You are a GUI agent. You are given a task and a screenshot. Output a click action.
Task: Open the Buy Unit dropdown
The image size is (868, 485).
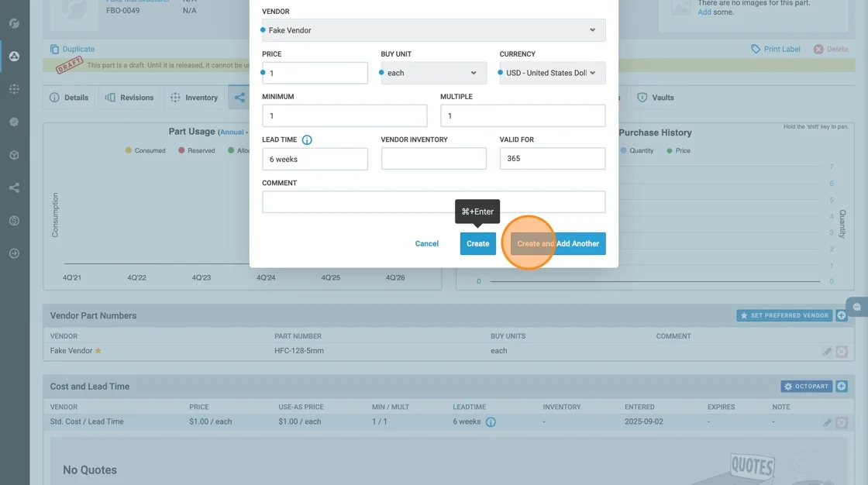[x=433, y=73]
